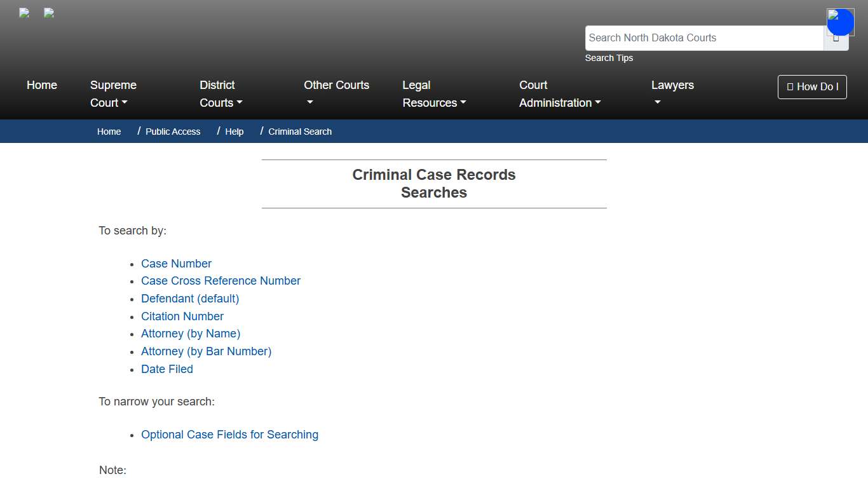Click Public Access in the breadcrumb trail
Image resolution: width=868 pixels, height=488 pixels.
(x=173, y=132)
